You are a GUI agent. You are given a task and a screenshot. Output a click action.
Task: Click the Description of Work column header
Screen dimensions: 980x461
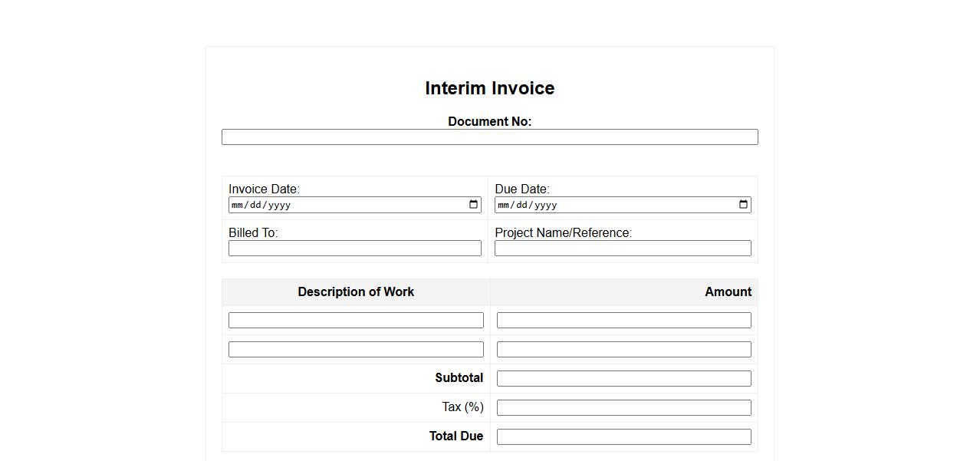click(356, 292)
